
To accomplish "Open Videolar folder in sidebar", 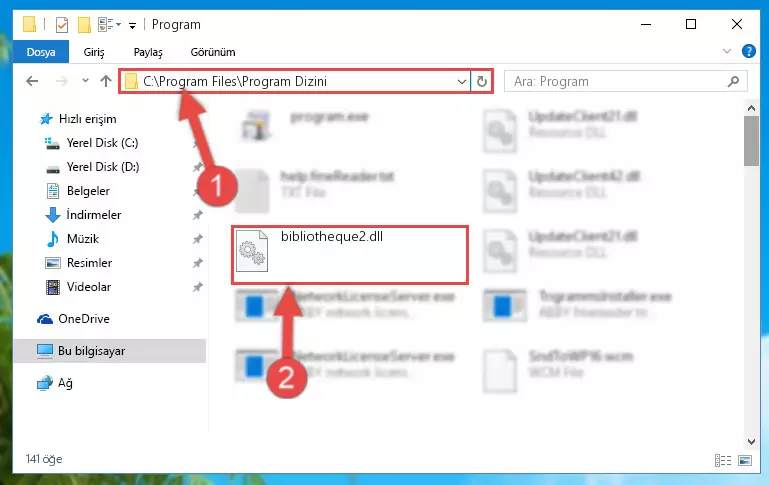I will pos(78,287).
